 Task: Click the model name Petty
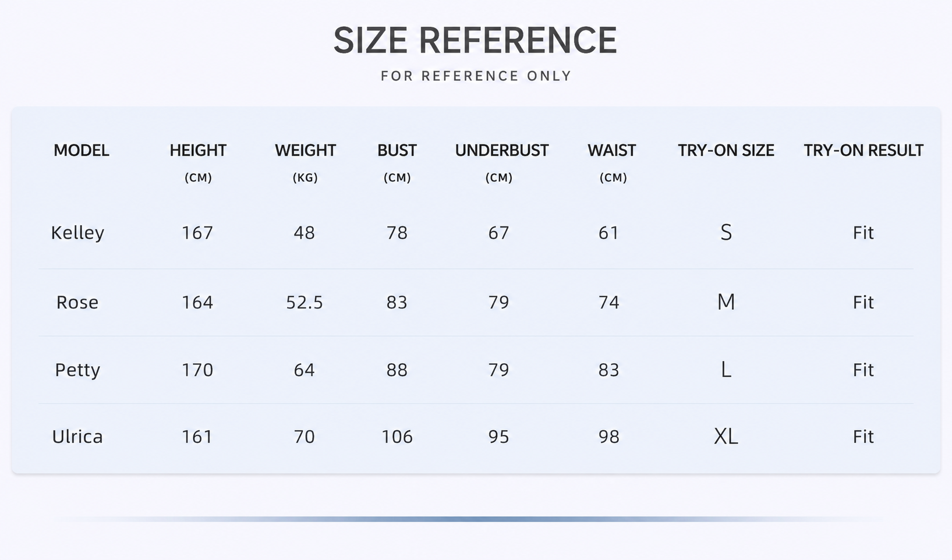click(77, 370)
